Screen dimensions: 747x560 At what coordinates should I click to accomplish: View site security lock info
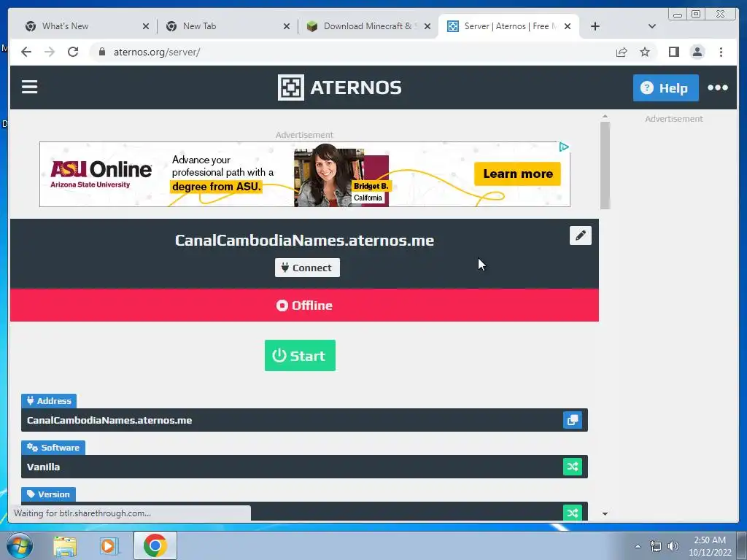click(x=101, y=52)
